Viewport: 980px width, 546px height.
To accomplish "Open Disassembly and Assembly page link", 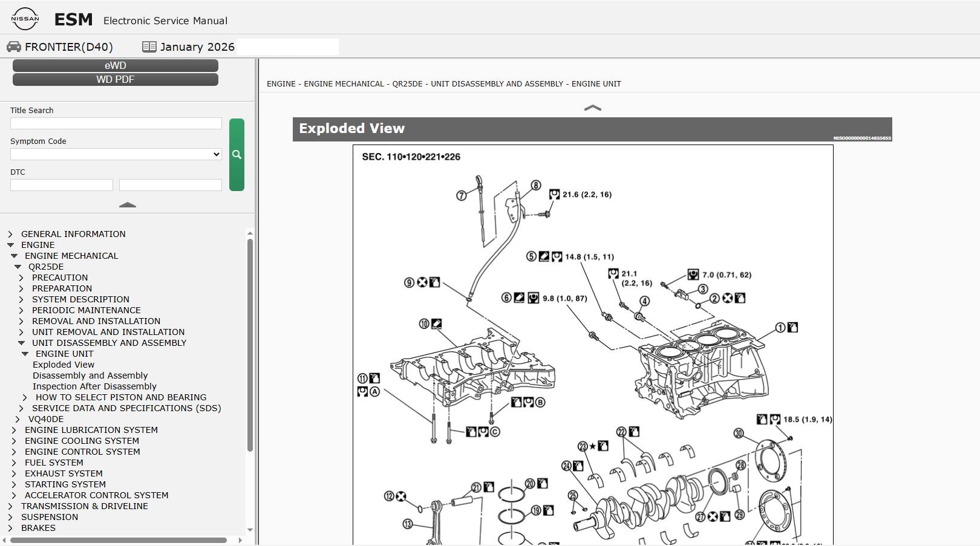I will (x=90, y=375).
